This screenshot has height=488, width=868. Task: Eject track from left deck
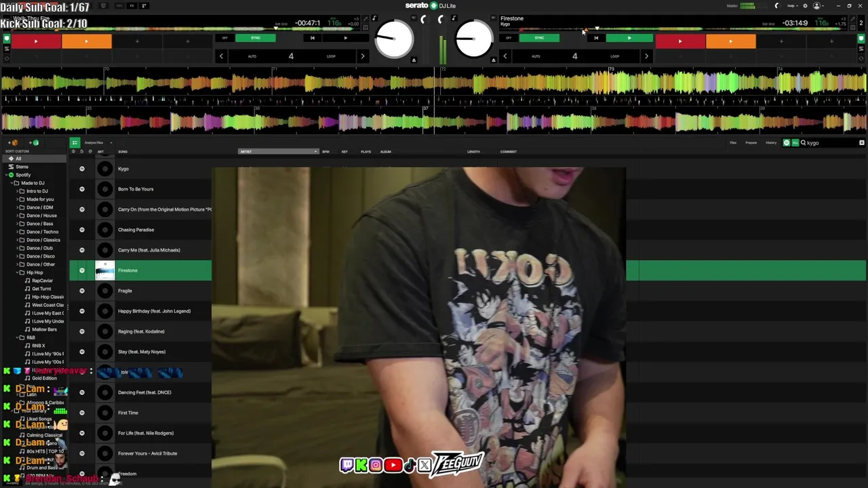click(414, 60)
